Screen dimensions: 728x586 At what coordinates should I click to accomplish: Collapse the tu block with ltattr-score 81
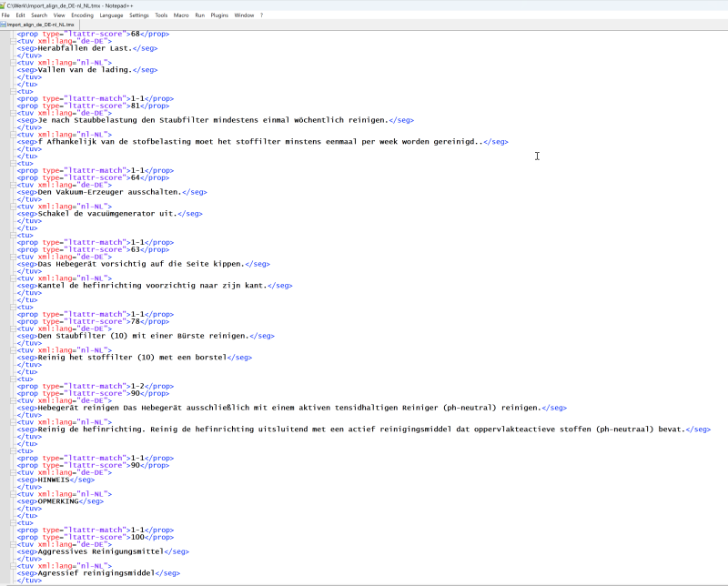(14, 92)
